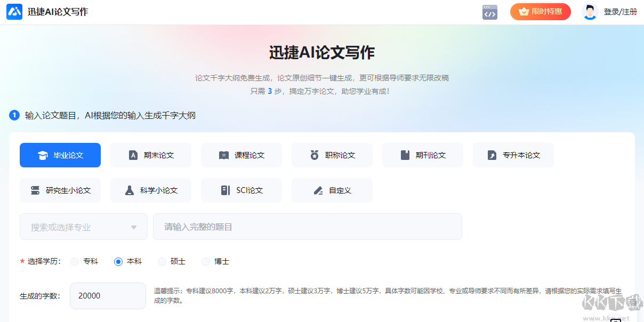Image resolution: width=644 pixels, height=322 pixels.
Task: Select the 毕业论文 paper type tab
Action: point(60,155)
